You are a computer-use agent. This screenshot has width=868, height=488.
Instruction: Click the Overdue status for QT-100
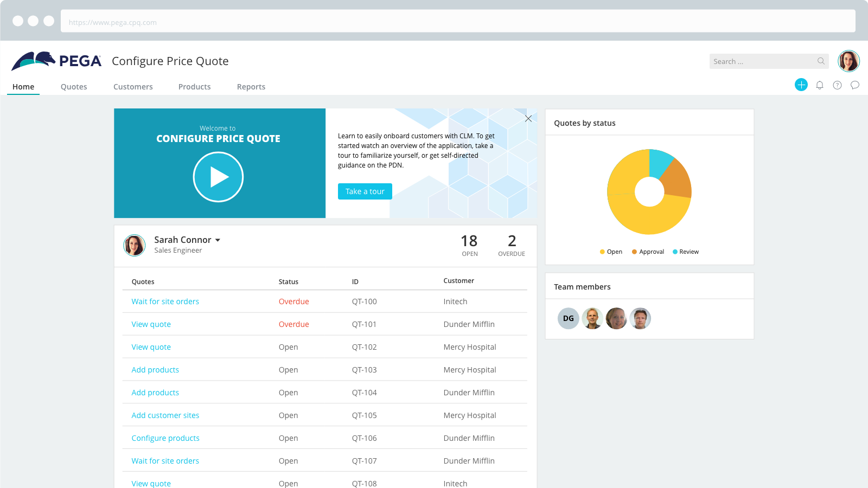click(x=294, y=301)
